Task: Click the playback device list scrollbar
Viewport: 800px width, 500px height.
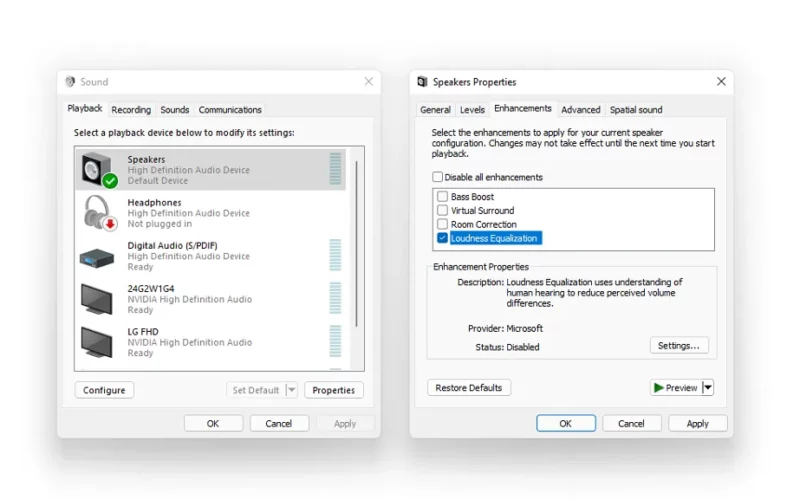Action: 357,244
